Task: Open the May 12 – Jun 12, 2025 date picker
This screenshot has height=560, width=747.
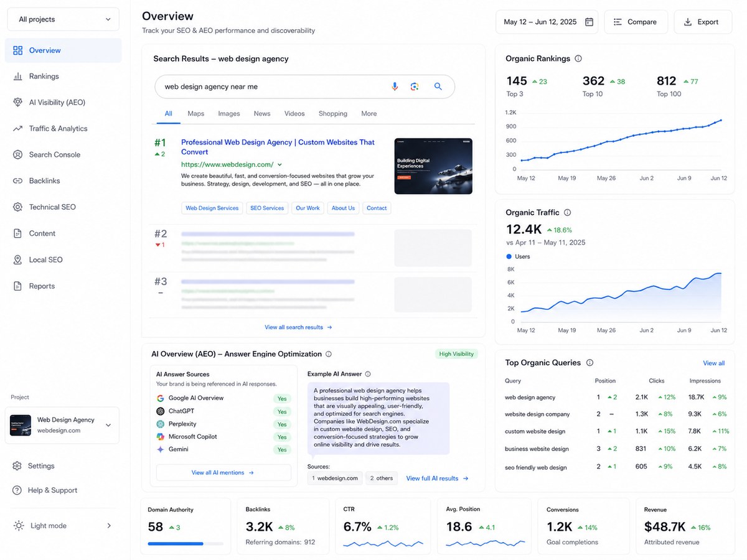Action: (547, 22)
